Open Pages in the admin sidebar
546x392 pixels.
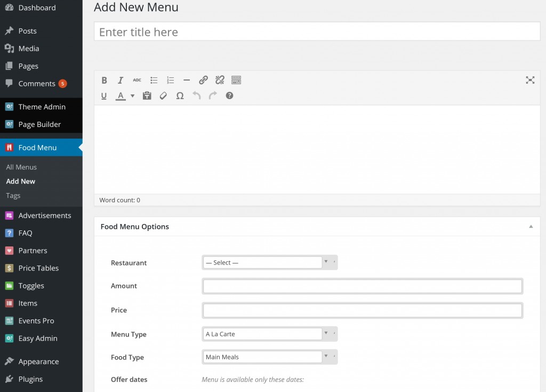coord(41,66)
